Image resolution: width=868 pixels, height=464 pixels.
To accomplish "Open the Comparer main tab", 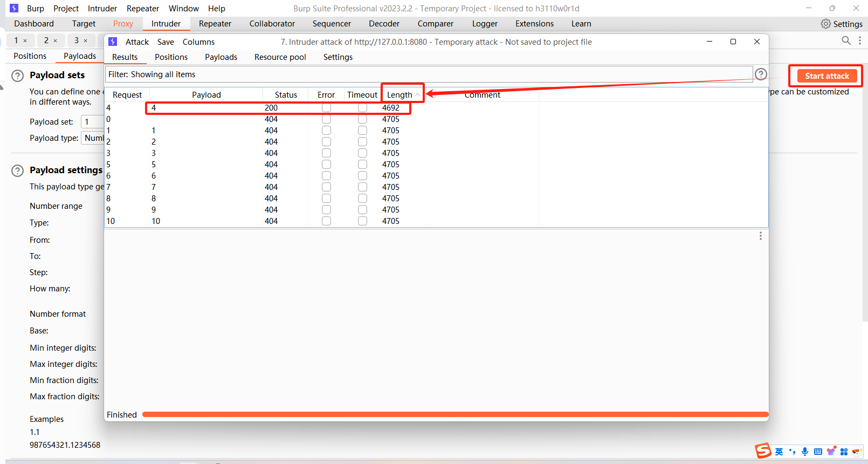I will tap(435, 24).
